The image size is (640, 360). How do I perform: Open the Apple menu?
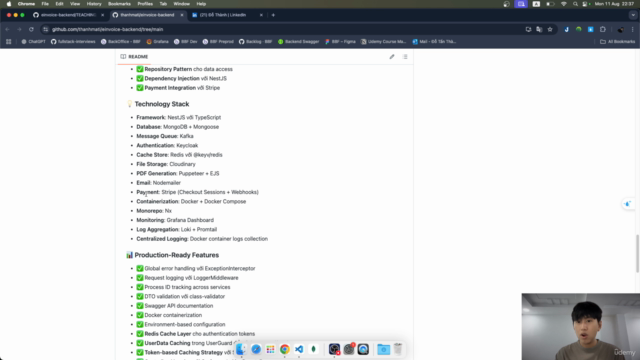(x=9, y=4)
